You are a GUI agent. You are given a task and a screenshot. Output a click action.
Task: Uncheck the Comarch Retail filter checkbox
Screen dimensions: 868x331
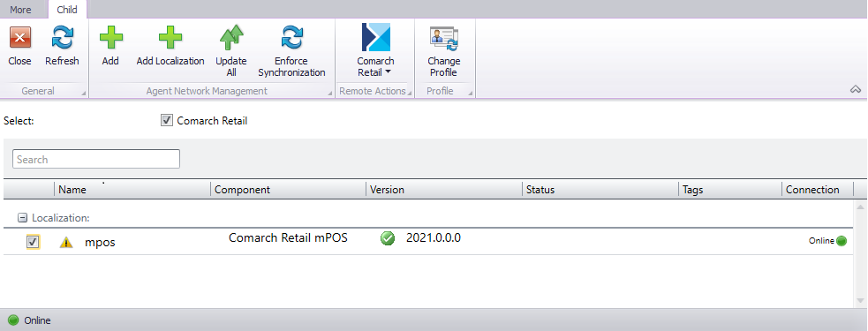click(x=167, y=121)
